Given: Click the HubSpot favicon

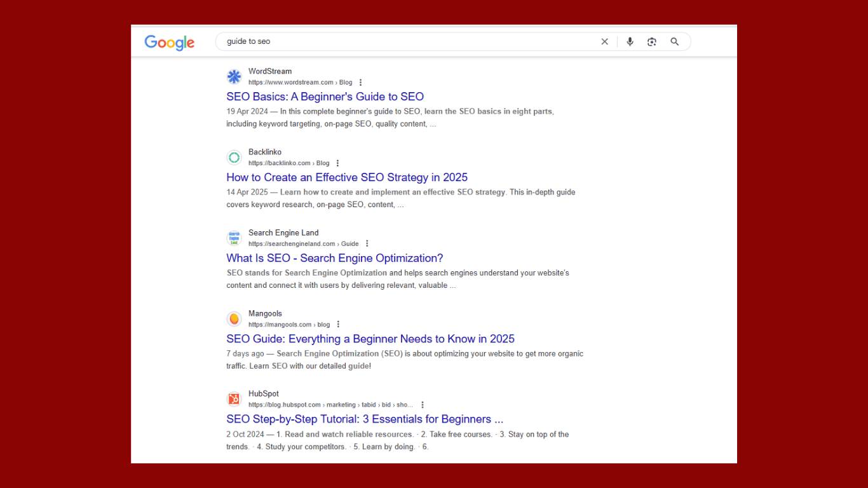Looking at the screenshot, I should click(234, 399).
